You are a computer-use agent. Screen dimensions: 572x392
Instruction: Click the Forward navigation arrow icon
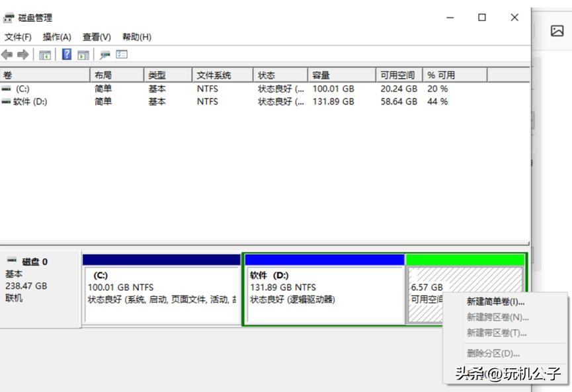coord(22,54)
